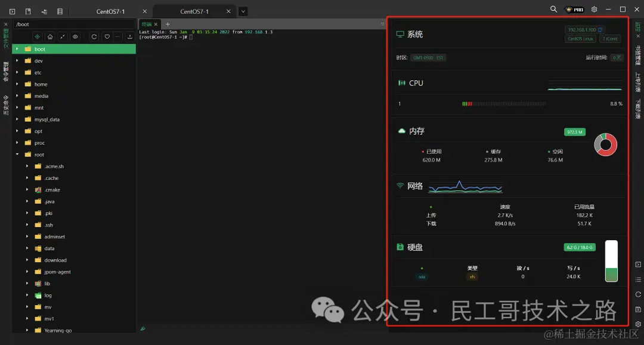This screenshot has height=345, width=644.
Task: Click the search icon in the title bar
Action: 553,9
